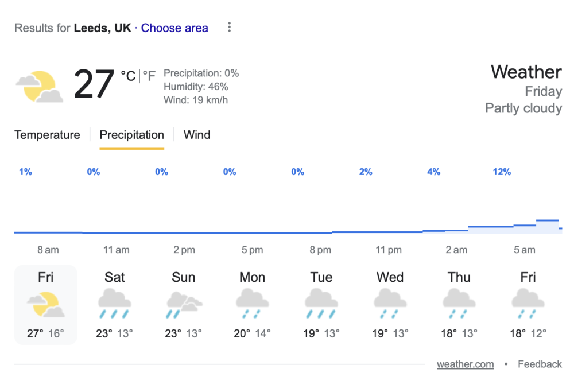Click the large partly cloudy current icon

(40, 87)
